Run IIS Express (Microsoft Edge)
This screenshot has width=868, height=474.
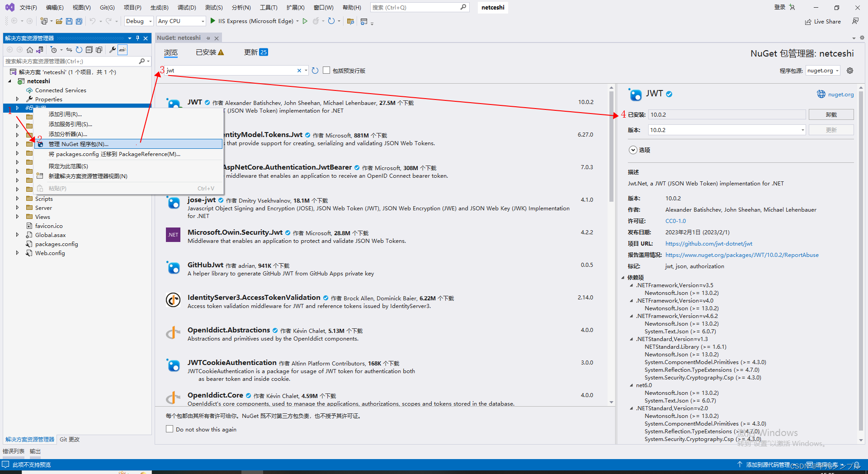click(251, 21)
